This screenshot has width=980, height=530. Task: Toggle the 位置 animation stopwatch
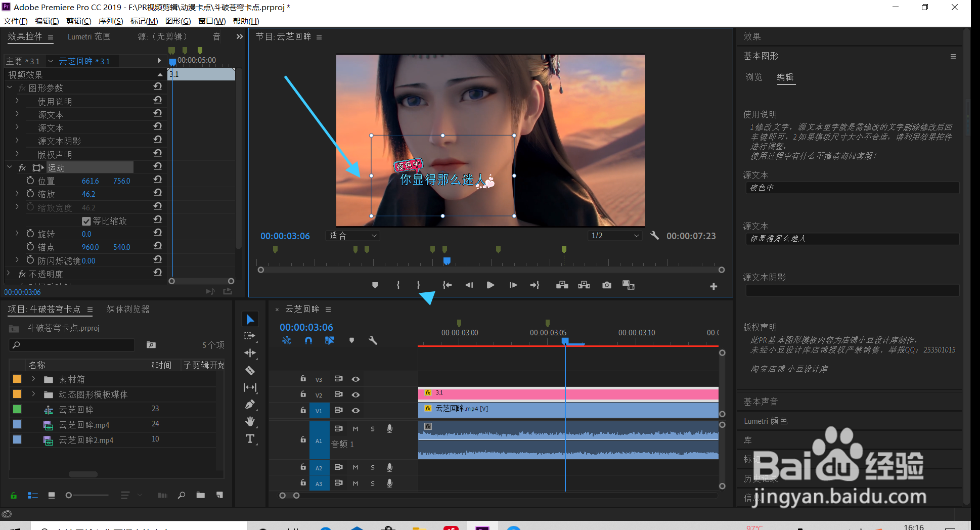30,181
